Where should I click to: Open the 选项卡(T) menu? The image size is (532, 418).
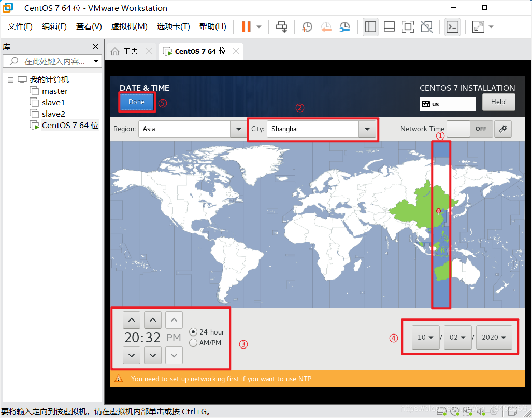pos(174,26)
